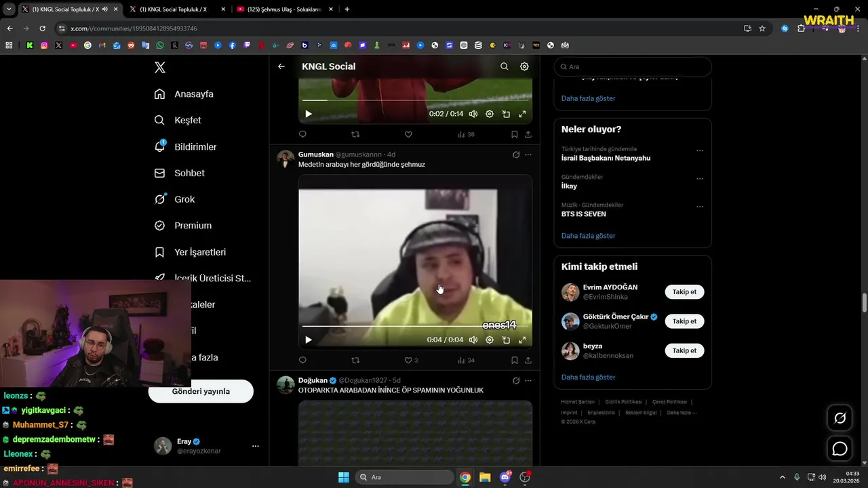Click the x.com address bar
This screenshot has height=488, width=868.
[x=400, y=28]
